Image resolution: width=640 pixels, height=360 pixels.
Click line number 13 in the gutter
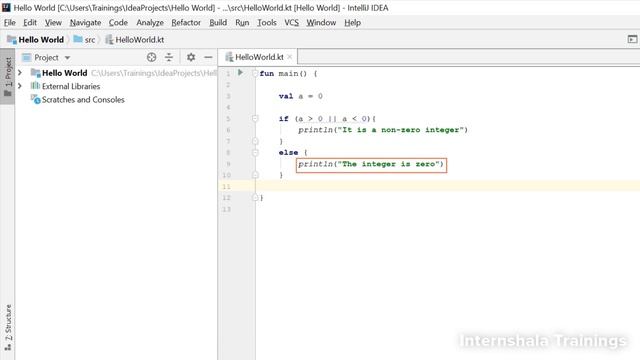(227, 209)
